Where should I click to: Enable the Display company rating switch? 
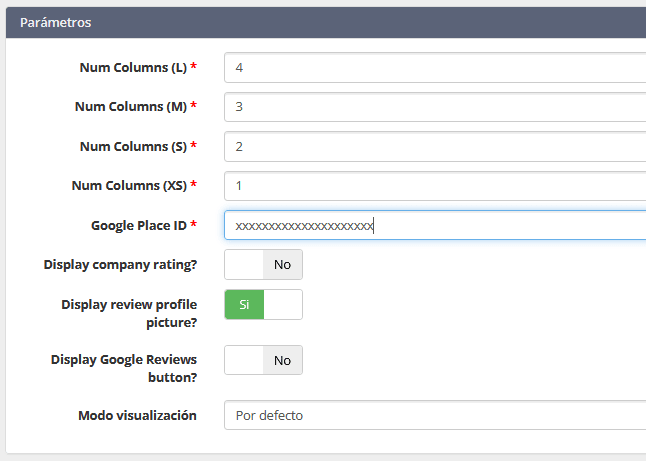pyautogui.click(x=263, y=265)
